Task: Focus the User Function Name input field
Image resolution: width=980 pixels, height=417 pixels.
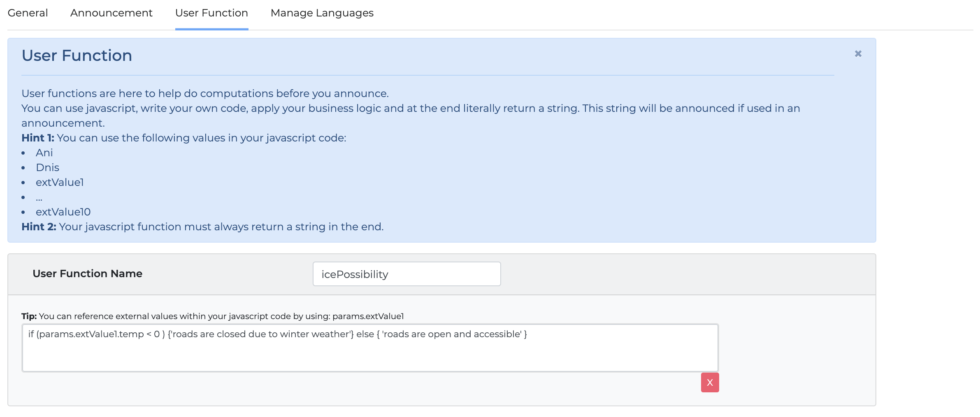Action: point(406,274)
